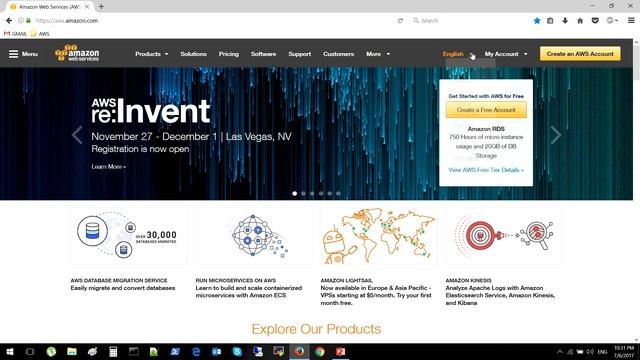Select the third carousel dot
Screen dimensions: 640x360
[312, 193]
